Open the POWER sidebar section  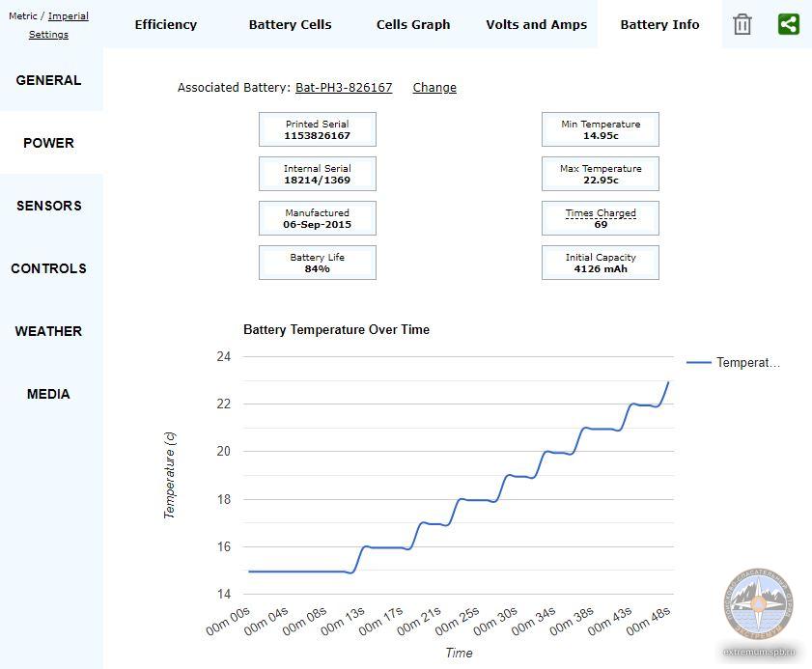tap(48, 143)
